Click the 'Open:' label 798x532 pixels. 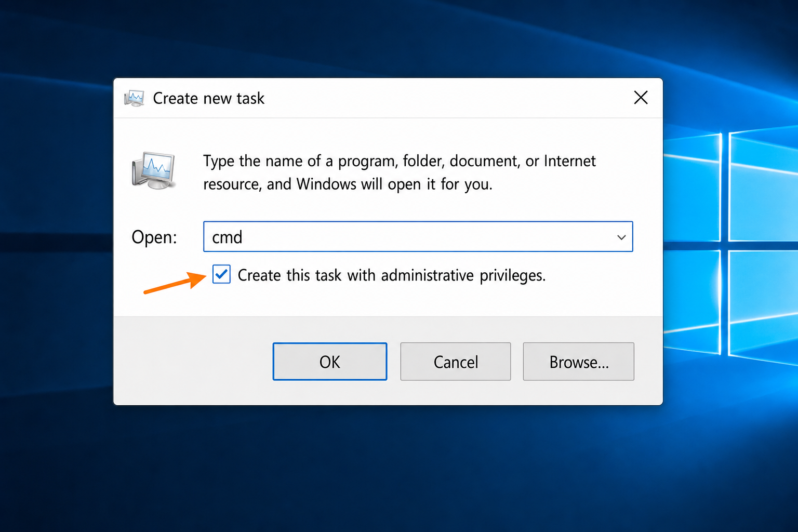coord(154,237)
